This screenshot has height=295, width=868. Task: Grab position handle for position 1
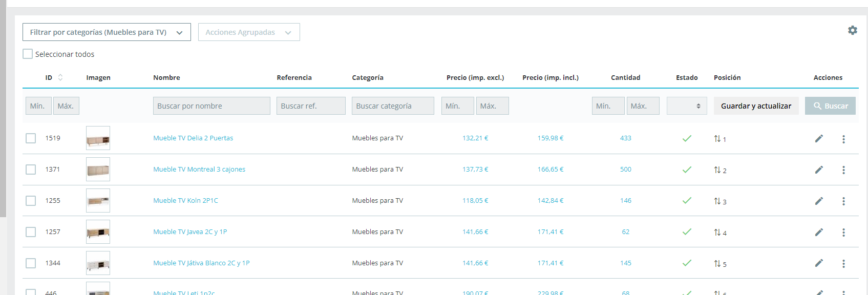(717, 139)
